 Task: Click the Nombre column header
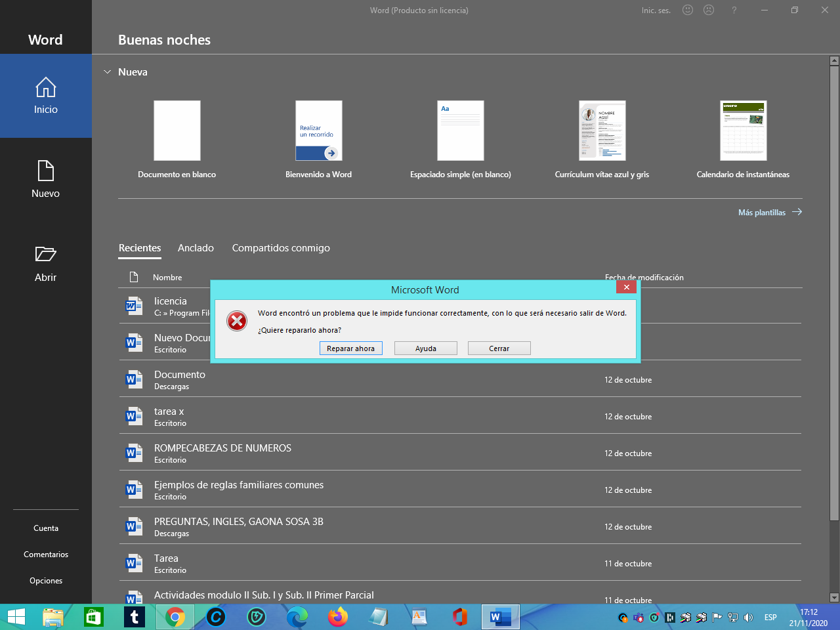point(167,278)
